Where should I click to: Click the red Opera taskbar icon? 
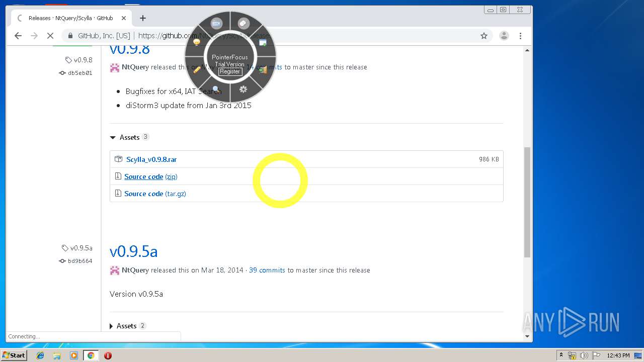click(x=108, y=355)
